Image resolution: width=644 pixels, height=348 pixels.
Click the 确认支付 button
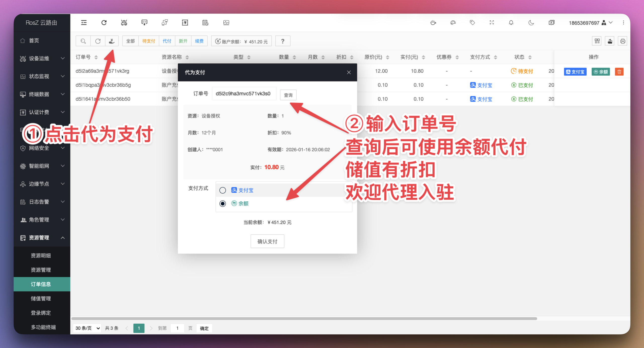tap(267, 241)
